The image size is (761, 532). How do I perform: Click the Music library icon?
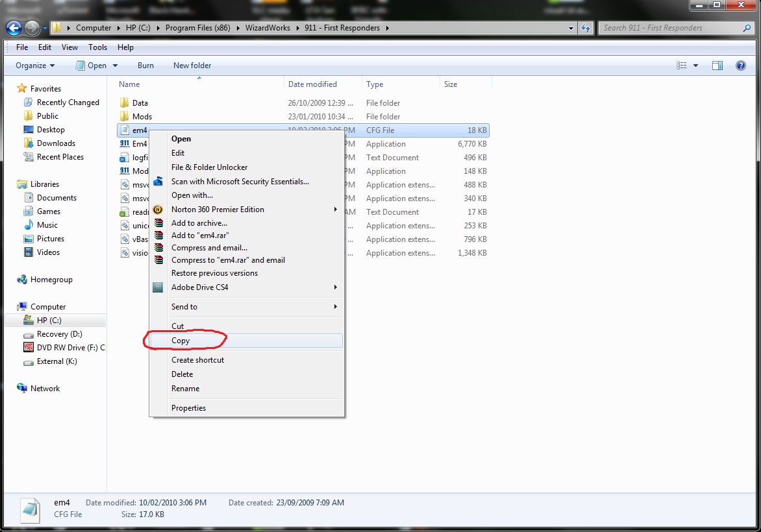29,225
